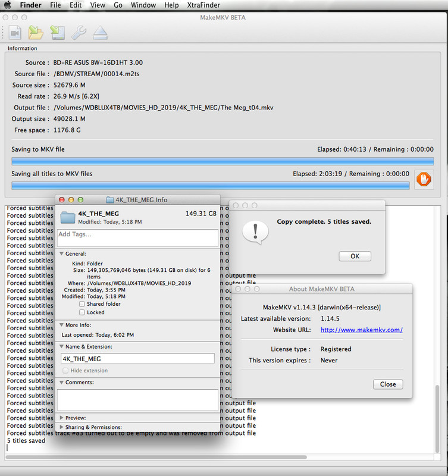
Task: Click the Add Tags field
Action: point(137,237)
